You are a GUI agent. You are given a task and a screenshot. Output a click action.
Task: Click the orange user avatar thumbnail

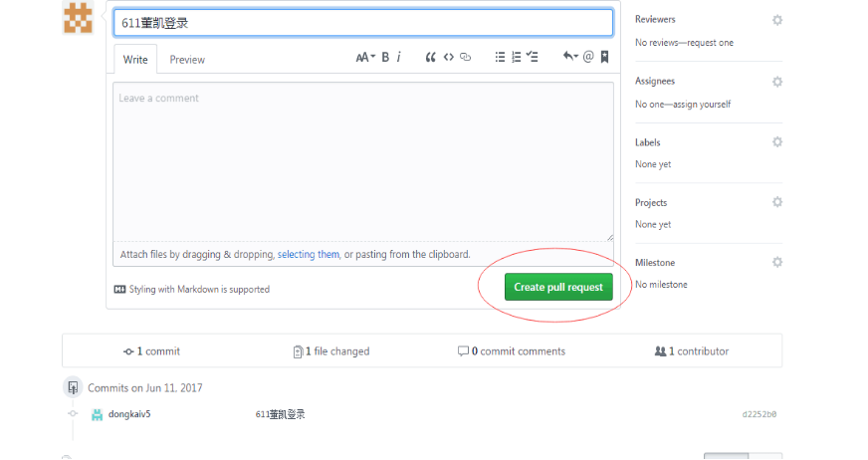coord(78,18)
